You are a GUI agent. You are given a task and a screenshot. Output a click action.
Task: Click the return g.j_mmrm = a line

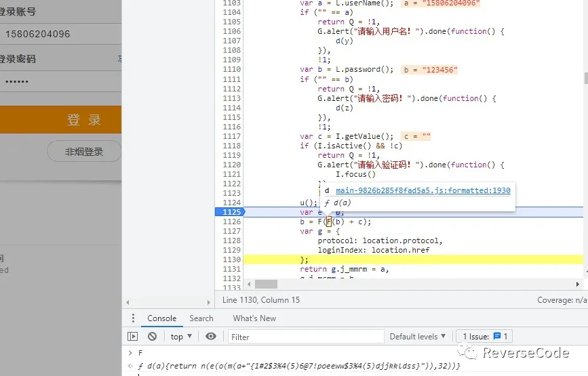345,269
